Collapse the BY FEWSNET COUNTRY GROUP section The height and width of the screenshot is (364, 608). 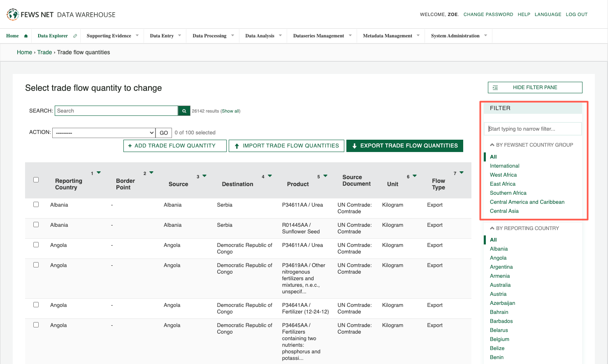492,145
